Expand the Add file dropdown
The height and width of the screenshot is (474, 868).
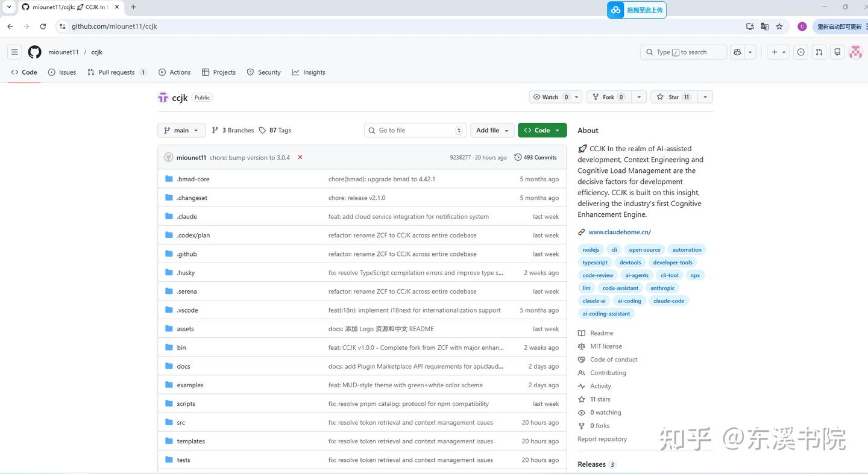492,130
